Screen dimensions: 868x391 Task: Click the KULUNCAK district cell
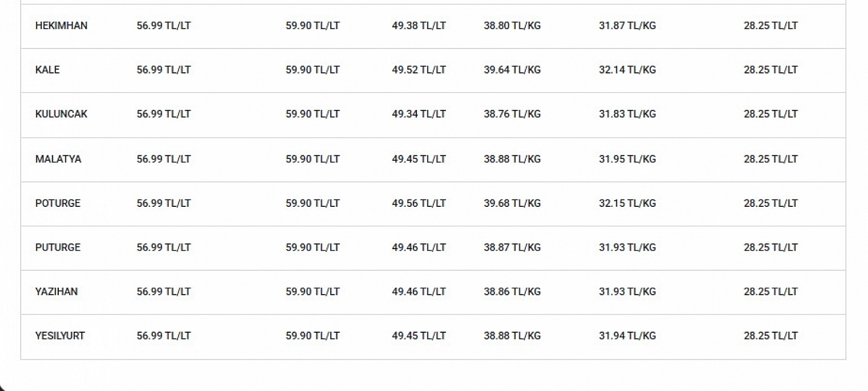pos(61,114)
